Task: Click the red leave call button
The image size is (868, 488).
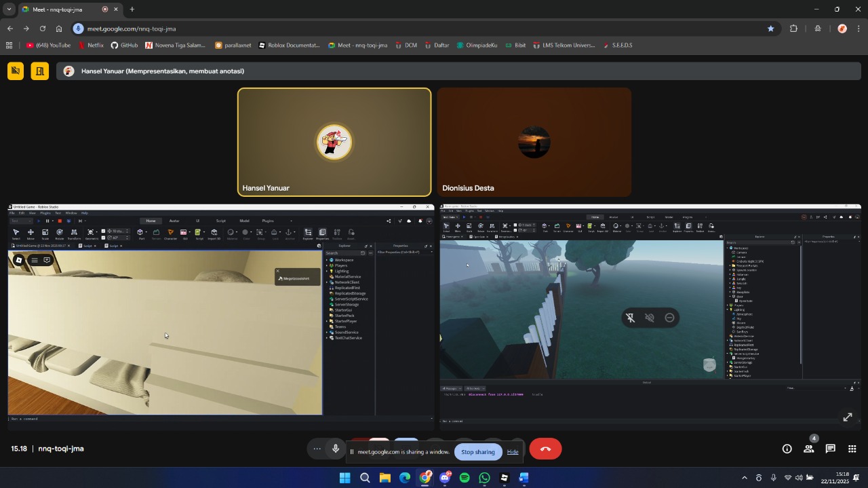Action: point(545,449)
